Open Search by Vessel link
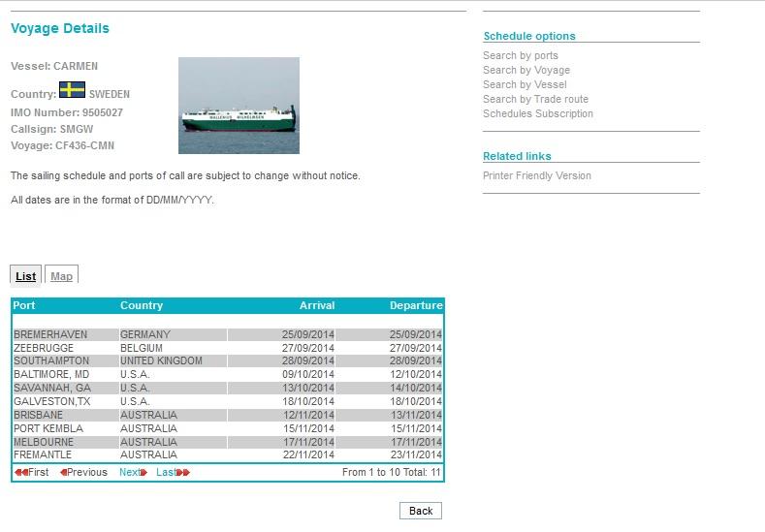 (x=525, y=85)
